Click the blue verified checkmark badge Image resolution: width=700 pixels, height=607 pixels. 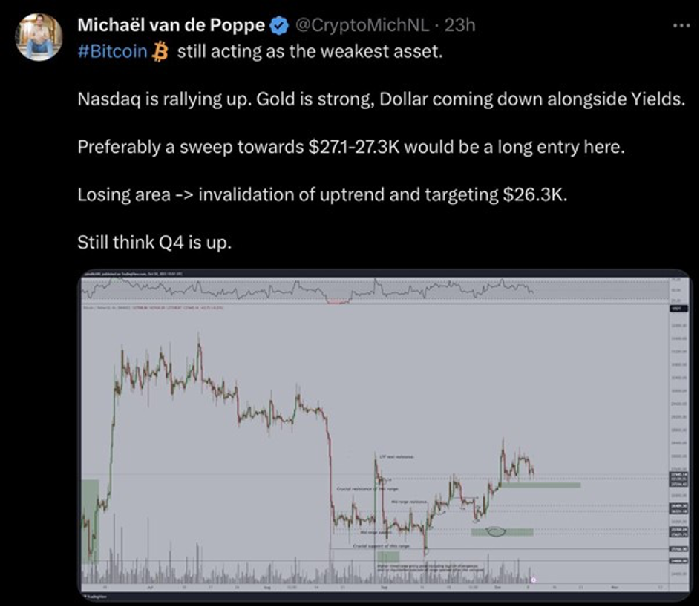(x=279, y=26)
